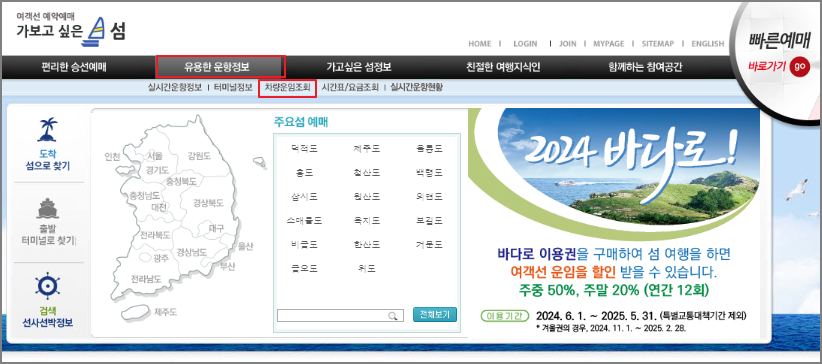822x364 pixels.
Task: Select 욕지도 island
Action: tap(366, 221)
